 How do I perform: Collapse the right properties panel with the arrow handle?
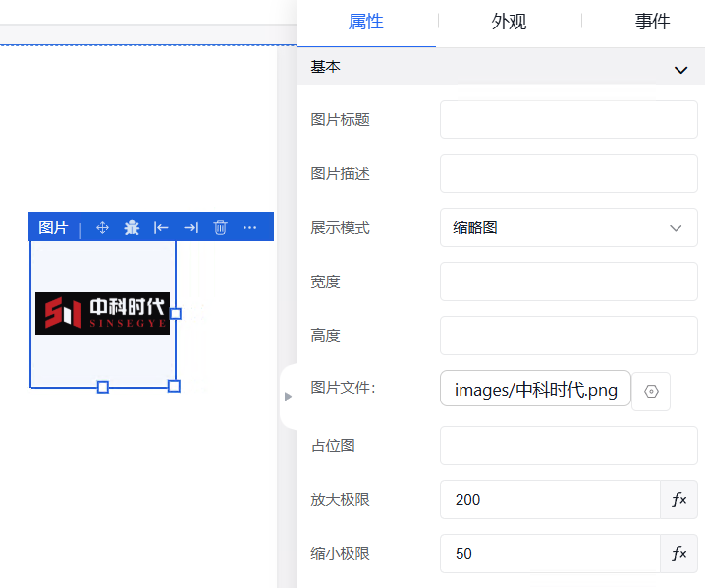click(x=288, y=396)
